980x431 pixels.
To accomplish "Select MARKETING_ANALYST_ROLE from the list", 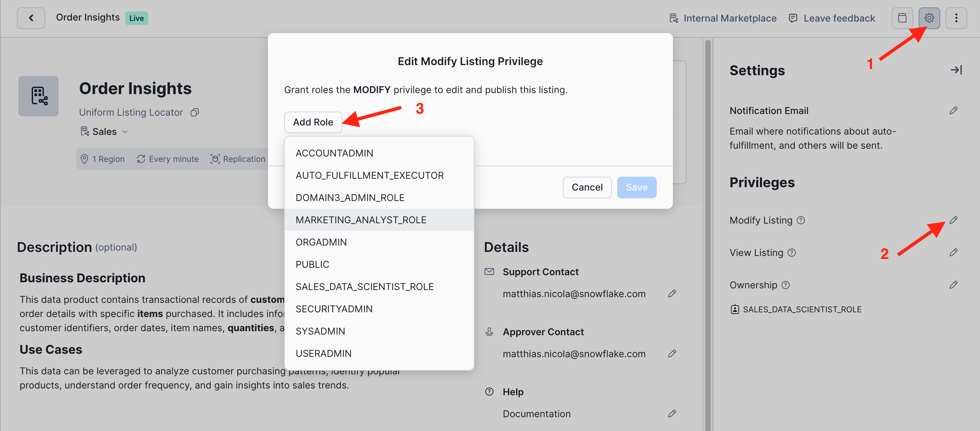I will (361, 220).
